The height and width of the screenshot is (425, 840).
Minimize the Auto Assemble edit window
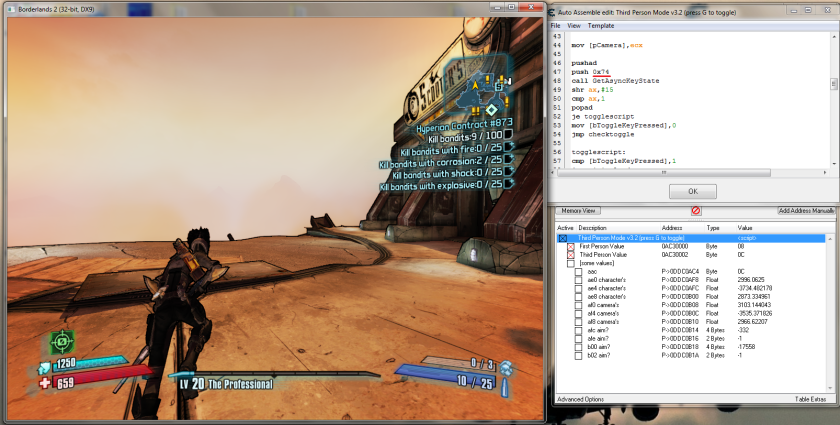tap(794, 11)
